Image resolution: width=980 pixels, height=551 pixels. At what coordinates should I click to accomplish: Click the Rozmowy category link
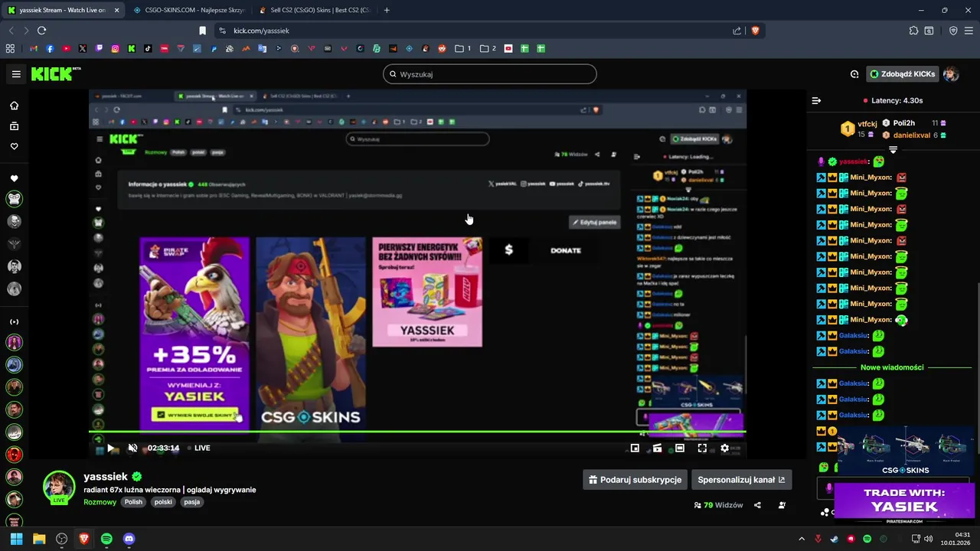tap(100, 502)
